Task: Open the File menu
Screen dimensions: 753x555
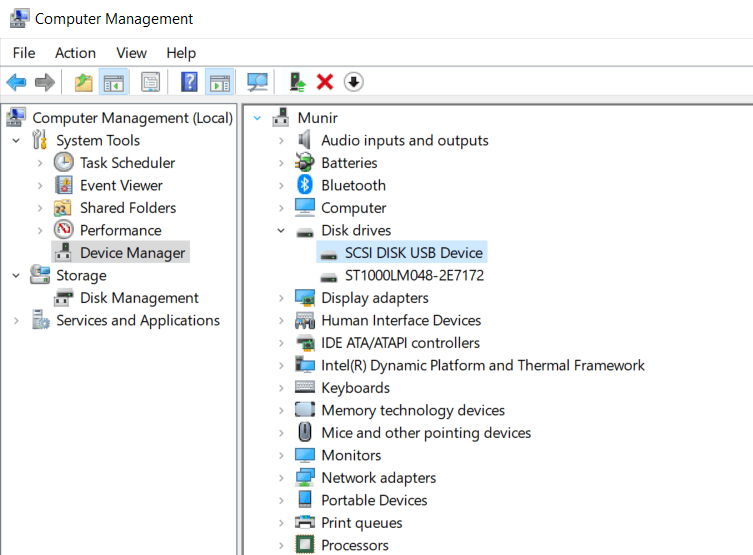Action: click(24, 53)
